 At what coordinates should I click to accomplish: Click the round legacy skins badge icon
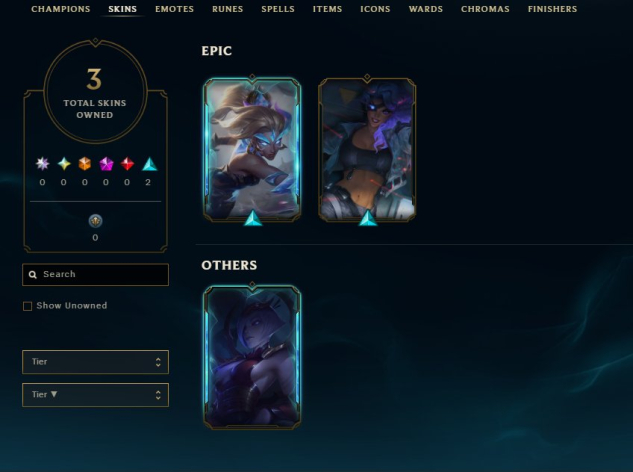95,221
